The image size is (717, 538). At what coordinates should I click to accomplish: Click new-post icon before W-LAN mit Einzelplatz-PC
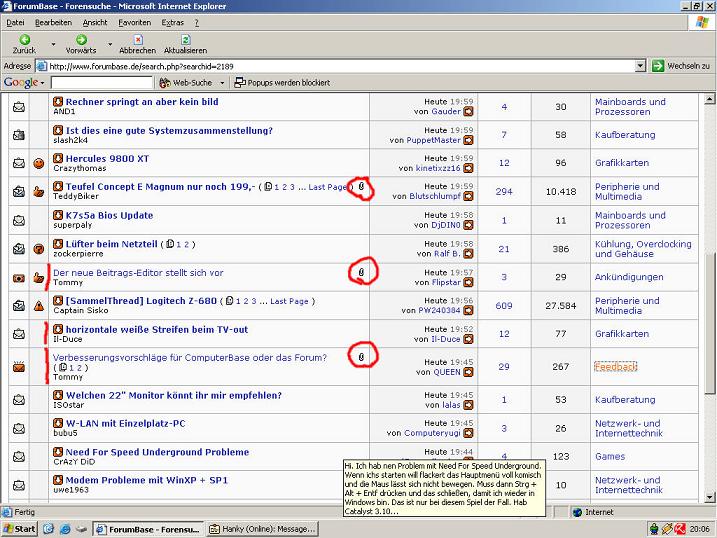(x=58, y=424)
